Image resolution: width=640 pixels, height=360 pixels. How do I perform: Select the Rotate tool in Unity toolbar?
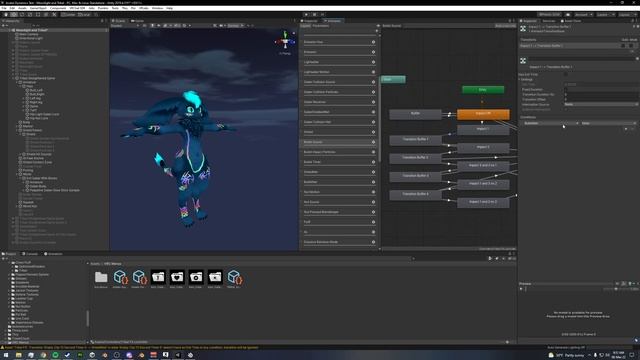(x=22, y=14)
